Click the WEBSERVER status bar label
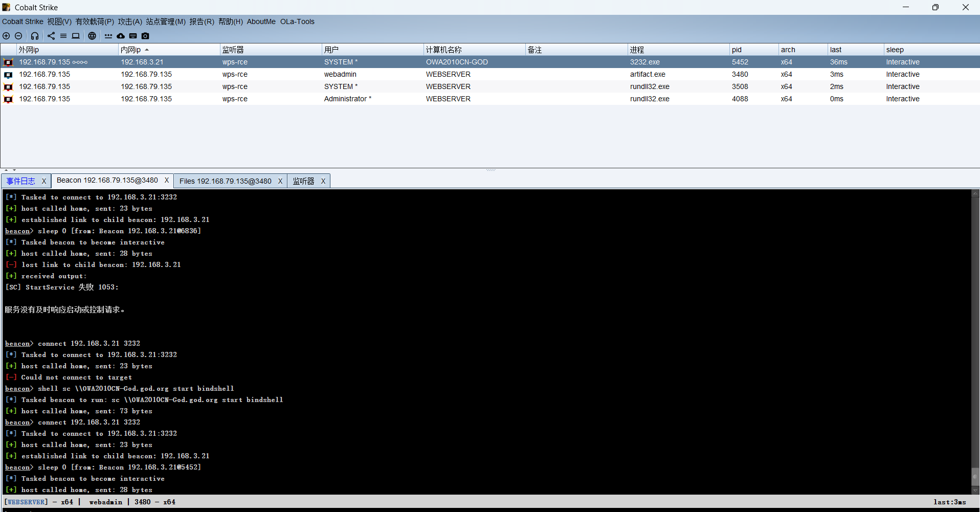 click(x=26, y=502)
